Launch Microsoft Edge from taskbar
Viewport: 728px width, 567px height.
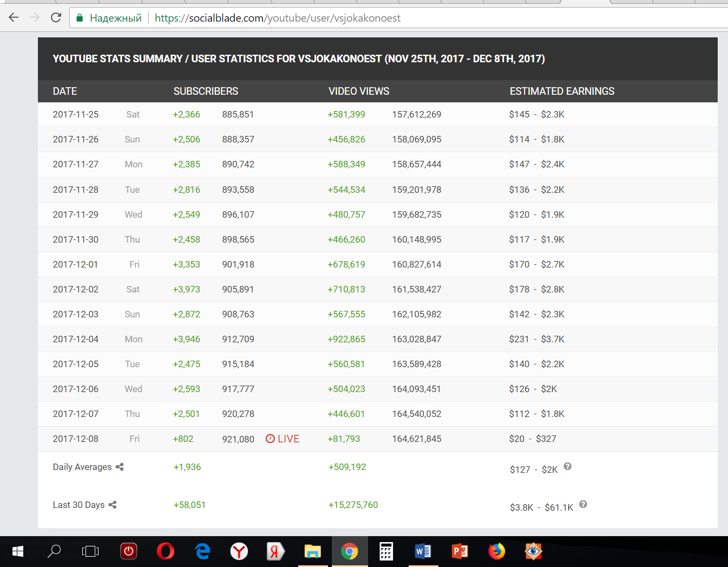pyautogui.click(x=202, y=551)
